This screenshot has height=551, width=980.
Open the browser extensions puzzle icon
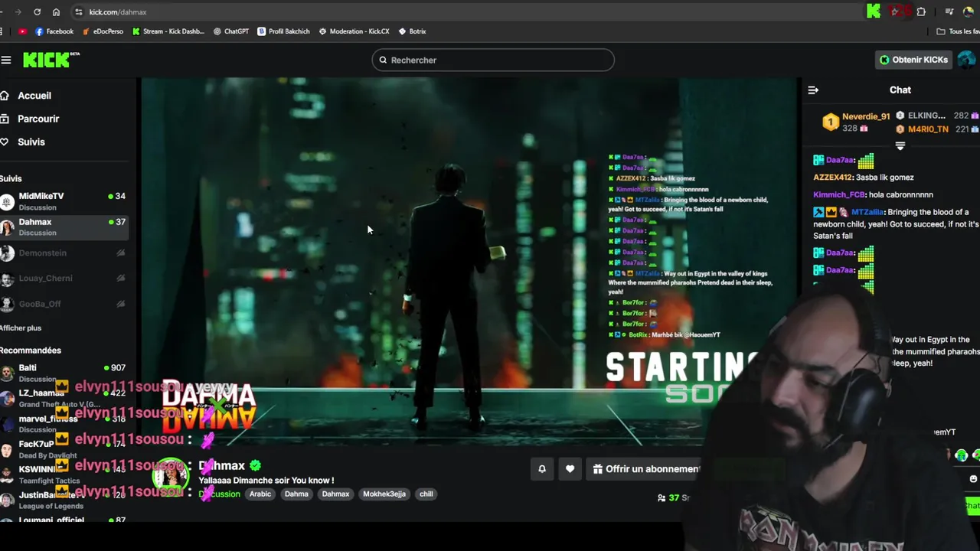tap(921, 11)
